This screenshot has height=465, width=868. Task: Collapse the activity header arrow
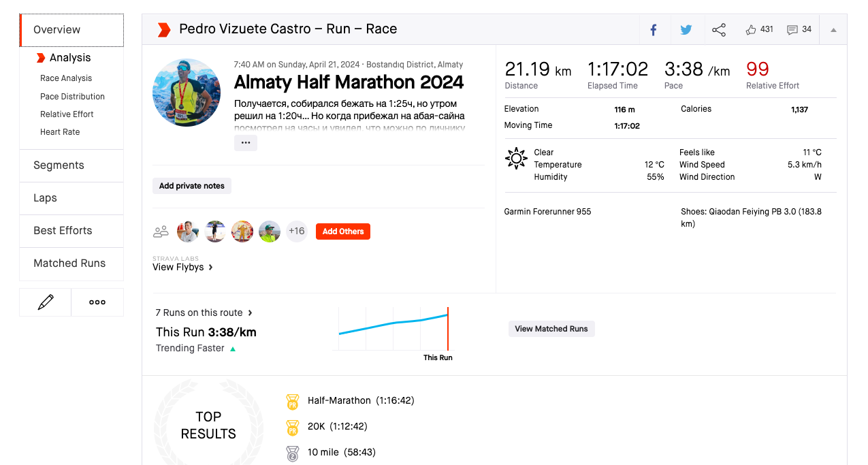(x=833, y=30)
